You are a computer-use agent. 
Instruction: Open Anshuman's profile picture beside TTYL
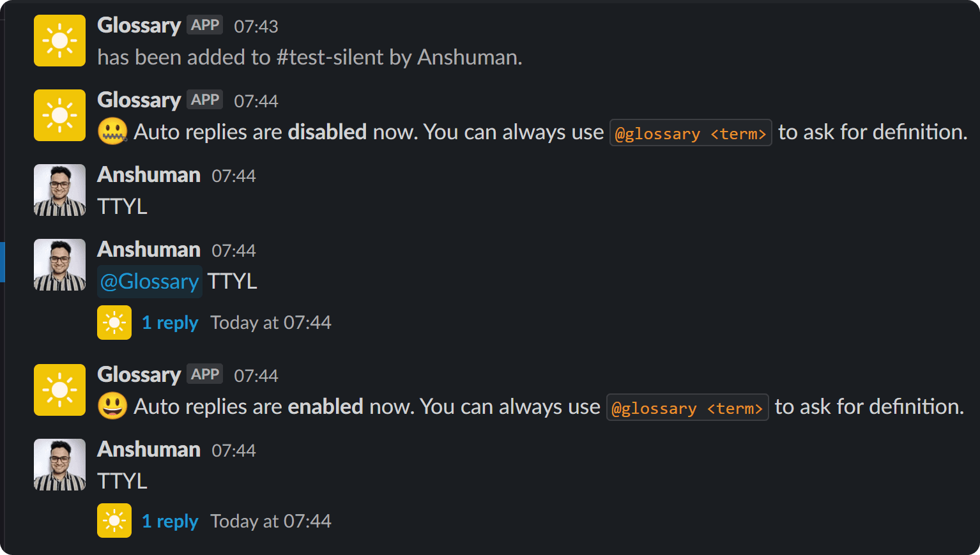59,190
